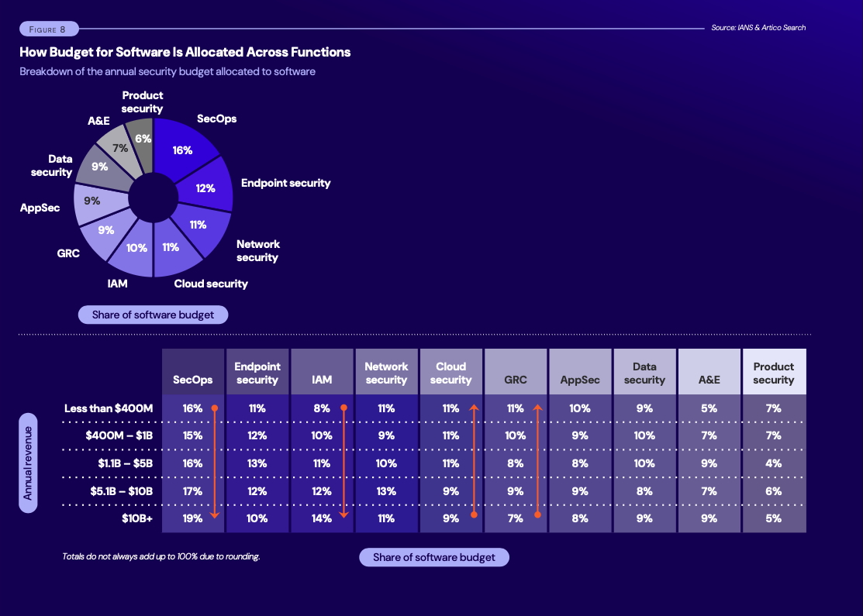Screen dimensions: 863x616
Task: Open the Source: IANS & Artico Search link
Action: coord(758,27)
